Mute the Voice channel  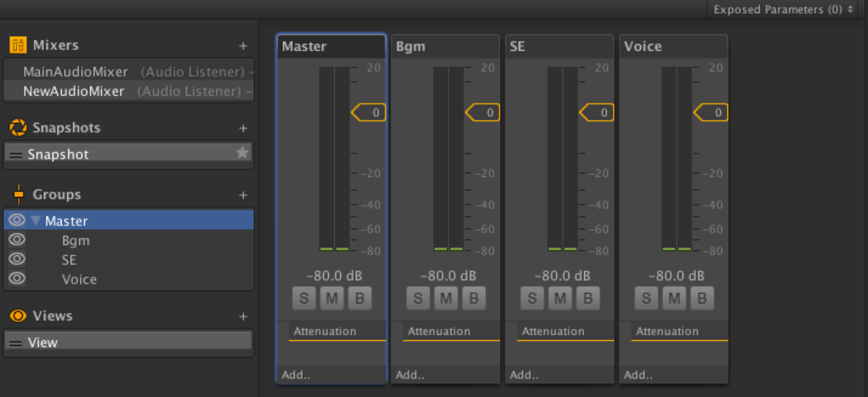pyautogui.click(x=674, y=299)
